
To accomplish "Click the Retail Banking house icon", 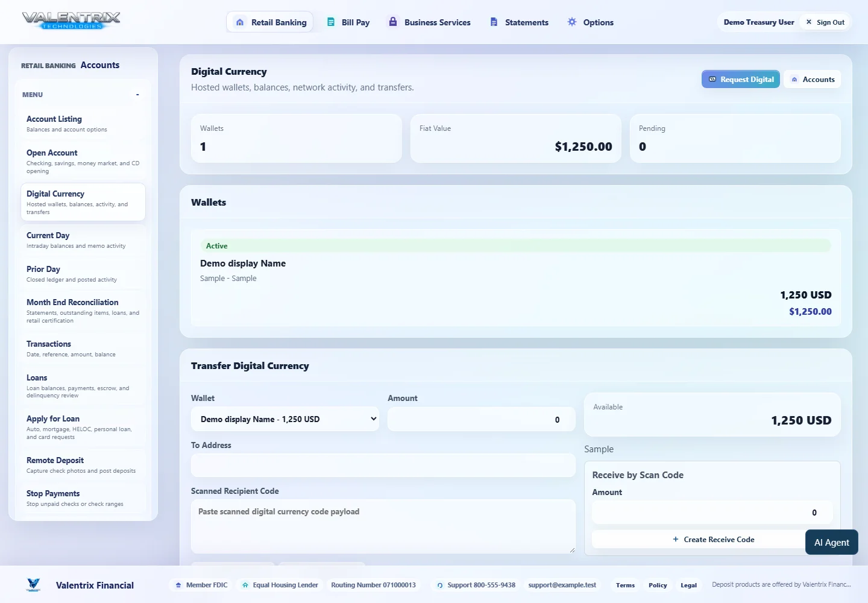I will [x=240, y=22].
